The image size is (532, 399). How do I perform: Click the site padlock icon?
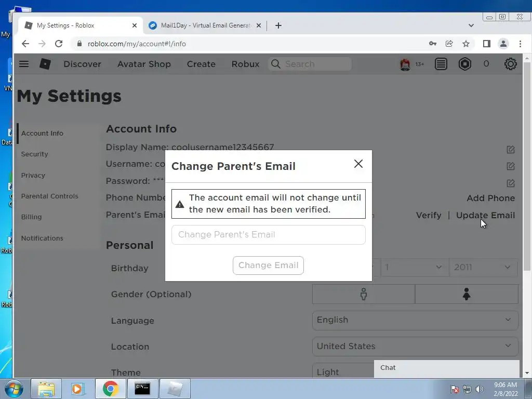click(79, 44)
